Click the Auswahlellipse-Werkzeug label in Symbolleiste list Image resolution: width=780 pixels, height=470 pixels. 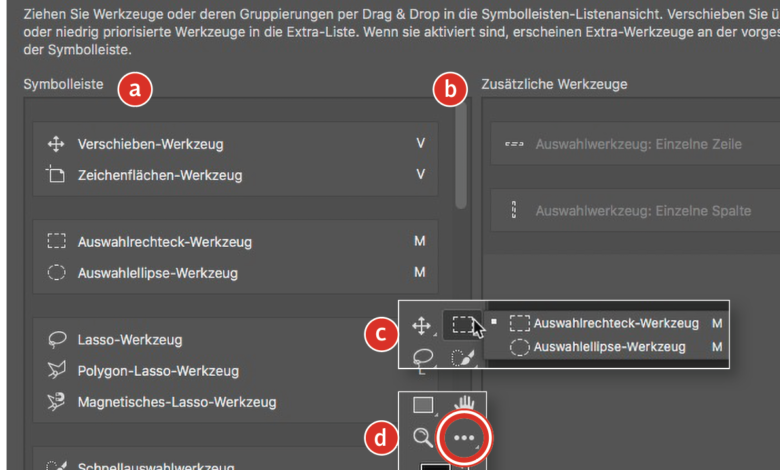(158, 273)
